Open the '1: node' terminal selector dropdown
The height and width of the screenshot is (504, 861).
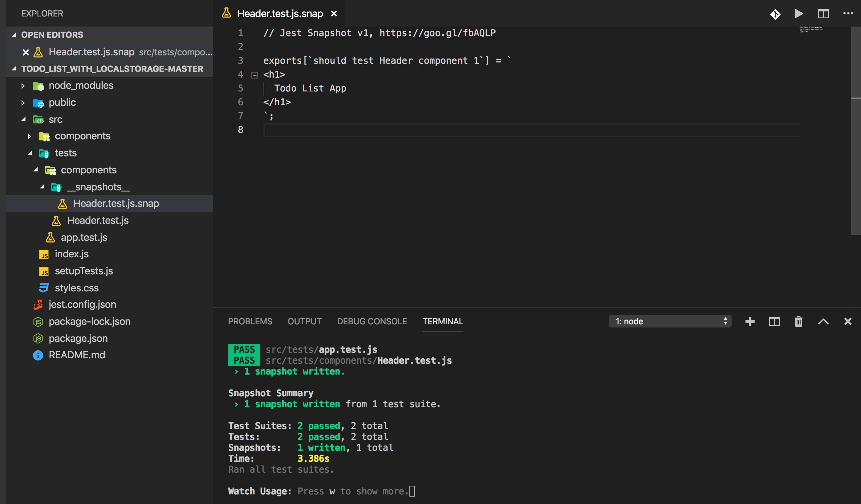pos(670,321)
